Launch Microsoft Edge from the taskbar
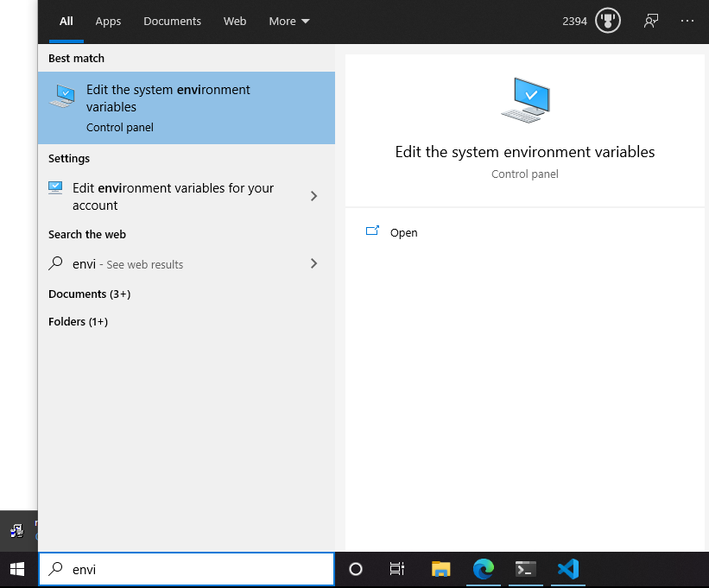 [x=483, y=570]
